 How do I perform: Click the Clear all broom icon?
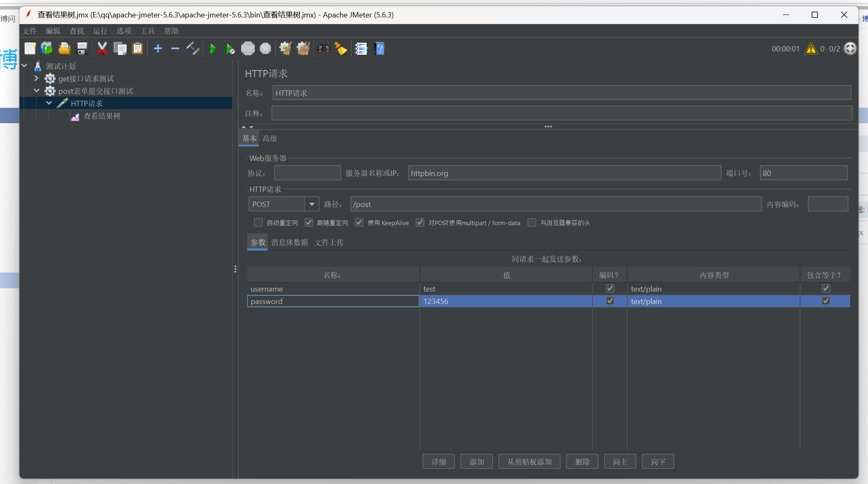tap(303, 49)
